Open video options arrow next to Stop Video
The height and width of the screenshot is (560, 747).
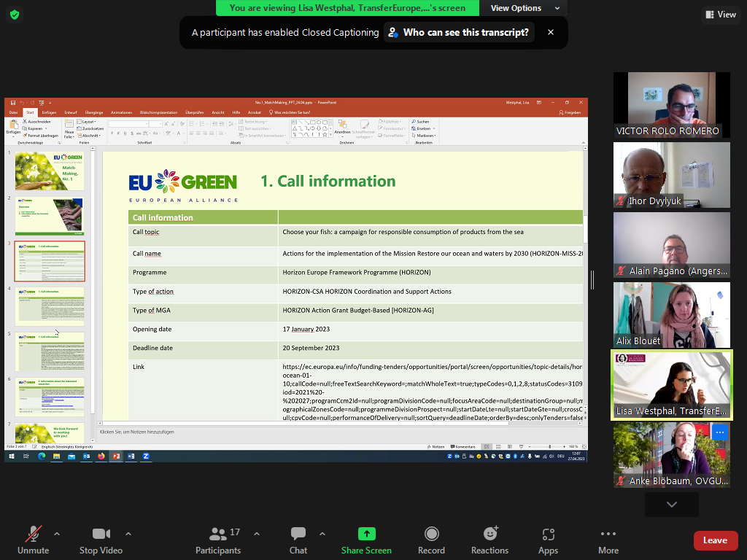(128, 534)
